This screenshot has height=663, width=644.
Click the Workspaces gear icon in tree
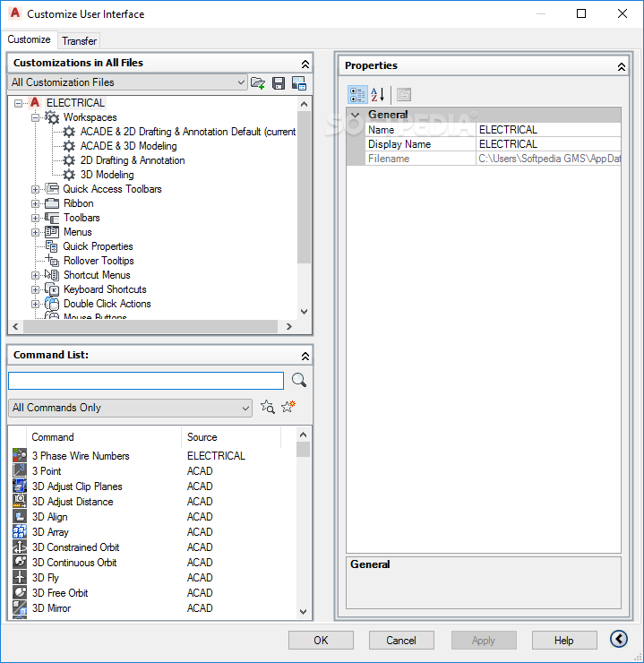[52, 117]
